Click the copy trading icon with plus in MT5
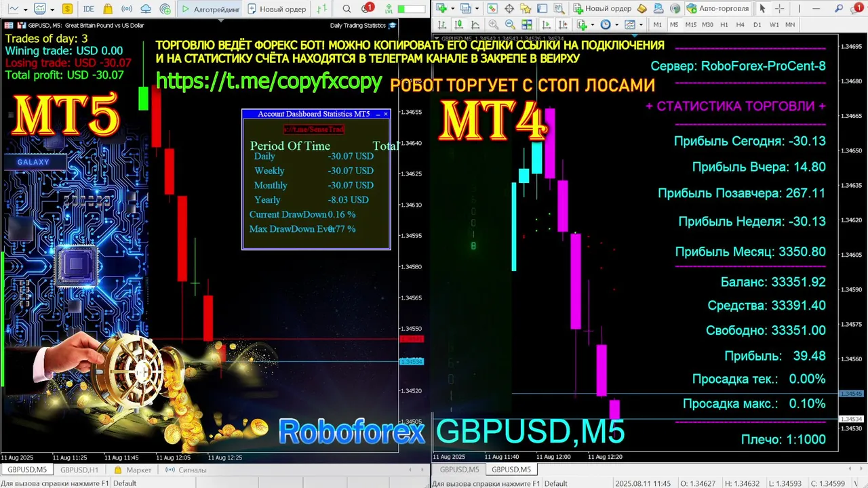The image size is (868, 488). [165, 9]
